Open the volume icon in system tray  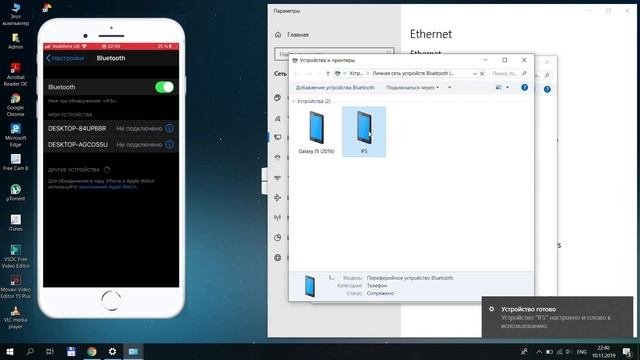(569, 352)
